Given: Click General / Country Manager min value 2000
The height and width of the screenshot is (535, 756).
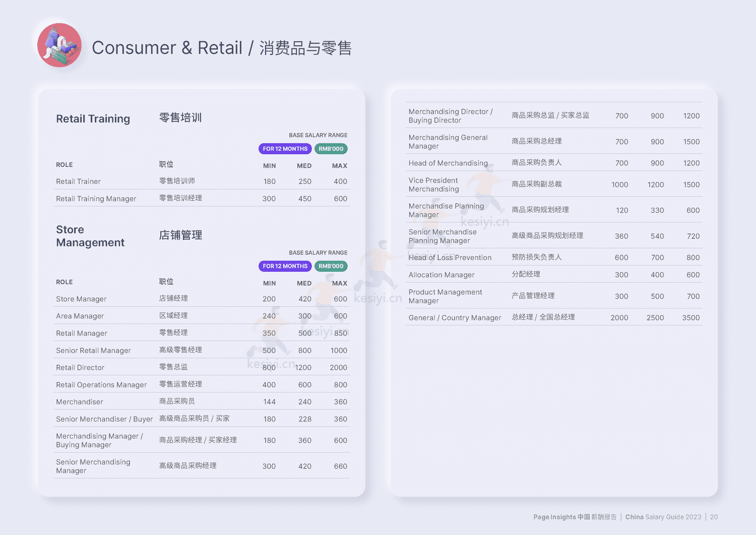Looking at the screenshot, I should pyautogui.click(x=619, y=318).
